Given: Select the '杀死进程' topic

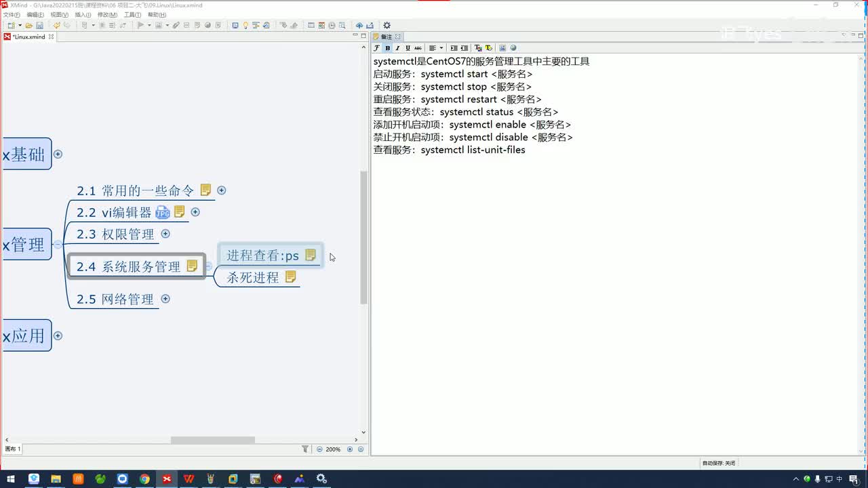Looking at the screenshot, I should [253, 277].
